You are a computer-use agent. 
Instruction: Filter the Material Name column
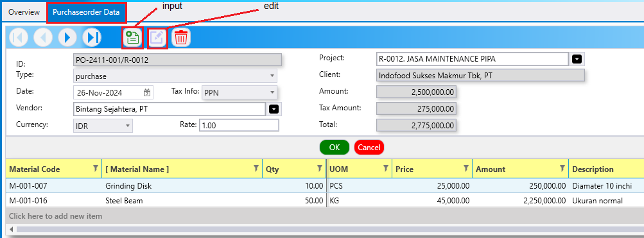click(256, 168)
